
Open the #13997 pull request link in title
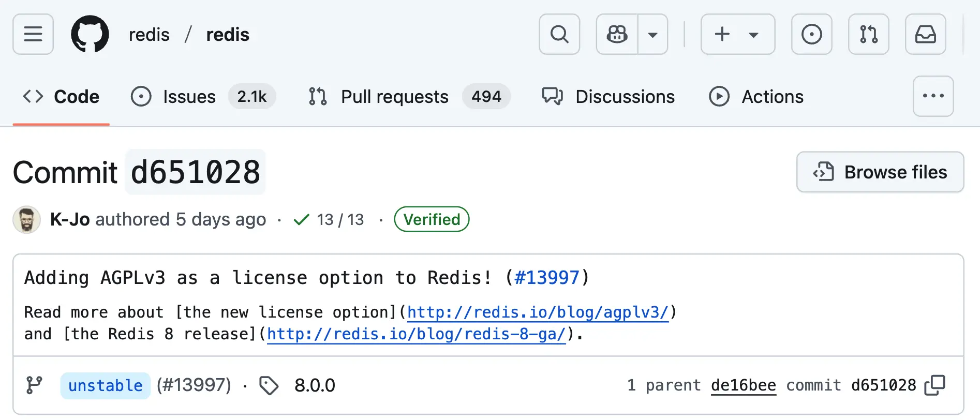(547, 278)
